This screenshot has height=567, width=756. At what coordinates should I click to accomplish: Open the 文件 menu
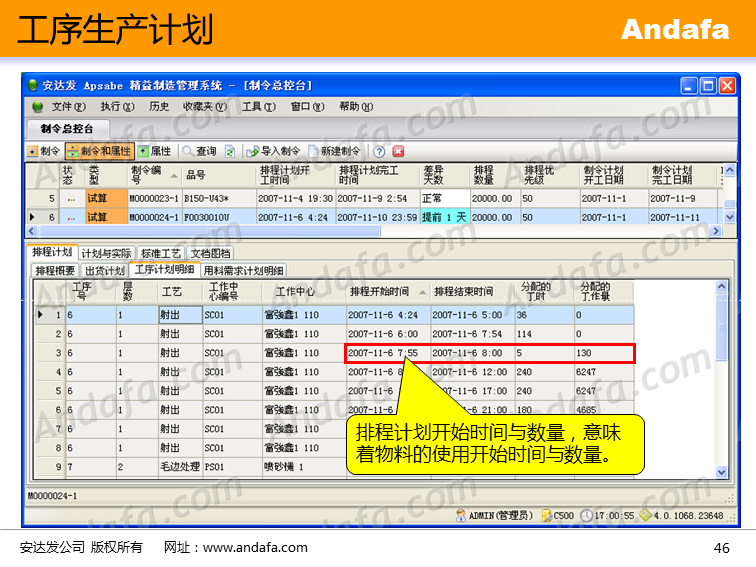click(x=68, y=106)
